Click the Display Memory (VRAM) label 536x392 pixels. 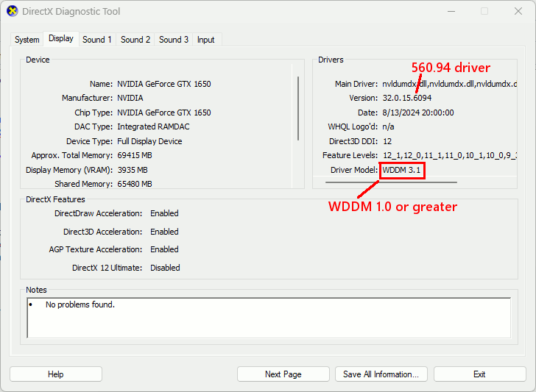[69, 170]
